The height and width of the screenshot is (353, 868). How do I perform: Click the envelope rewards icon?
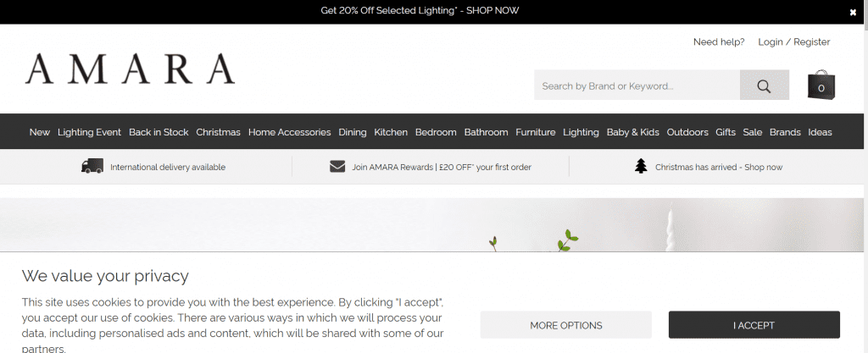[x=337, y=167]
